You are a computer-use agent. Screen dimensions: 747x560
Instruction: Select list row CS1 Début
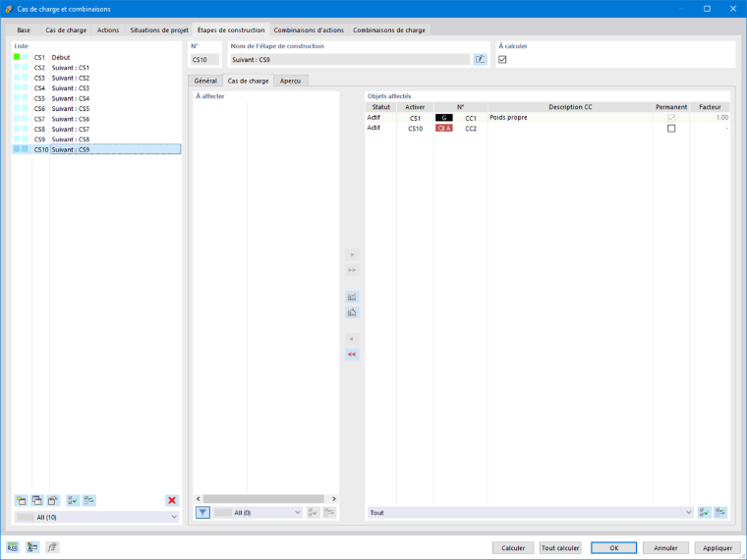click(96, 57)
